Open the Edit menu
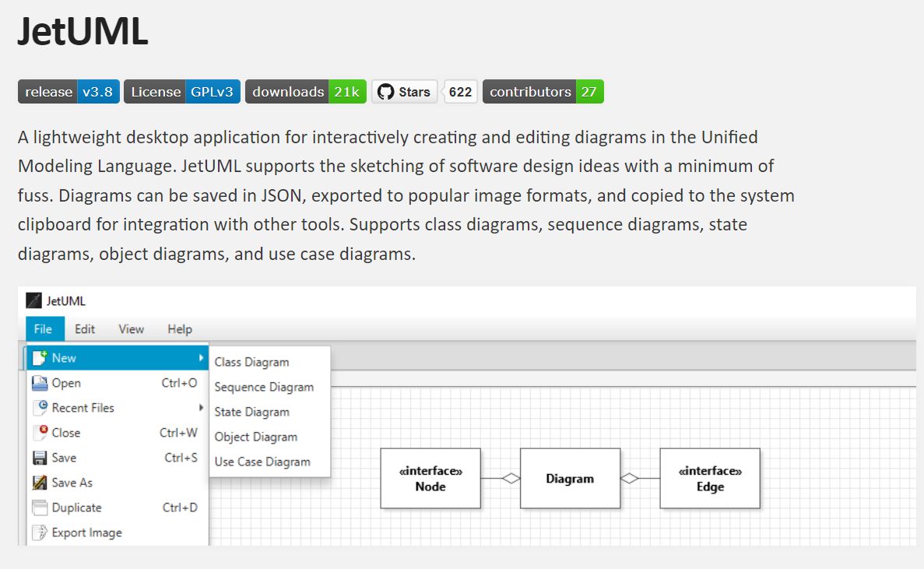 coord(85,328)
